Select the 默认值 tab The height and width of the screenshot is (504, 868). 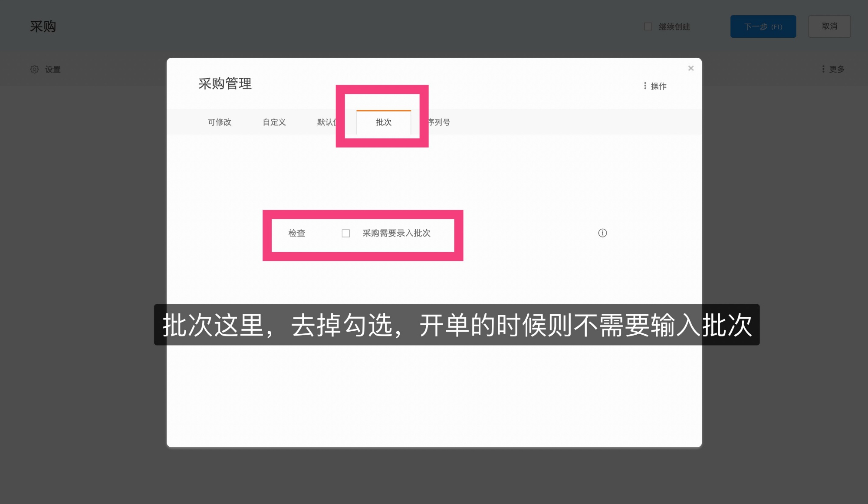329,122
